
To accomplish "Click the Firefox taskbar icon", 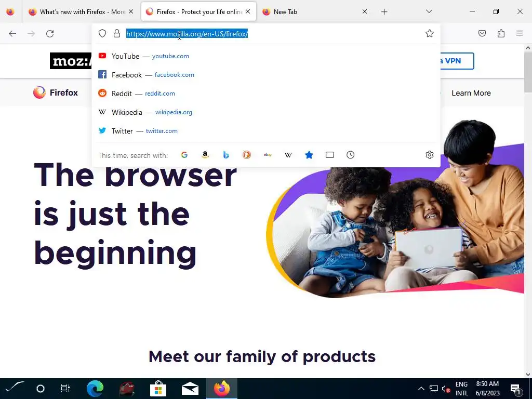I will [222, 389].
